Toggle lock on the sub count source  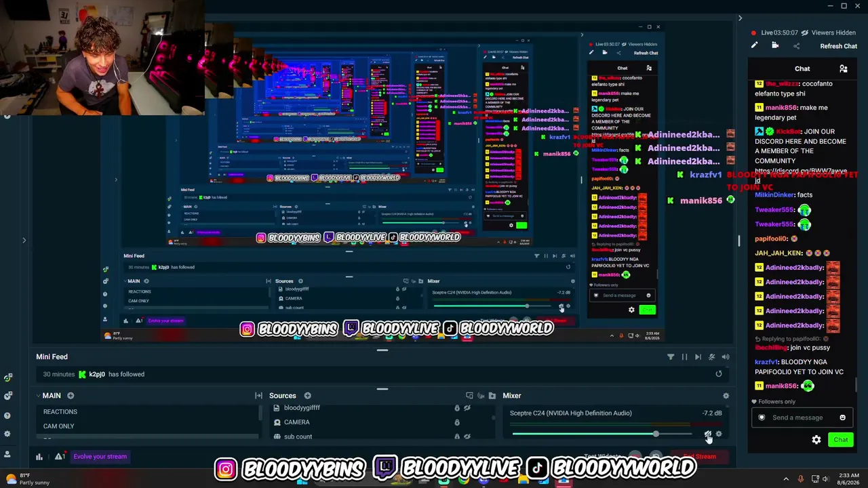(x=456, y=436)
